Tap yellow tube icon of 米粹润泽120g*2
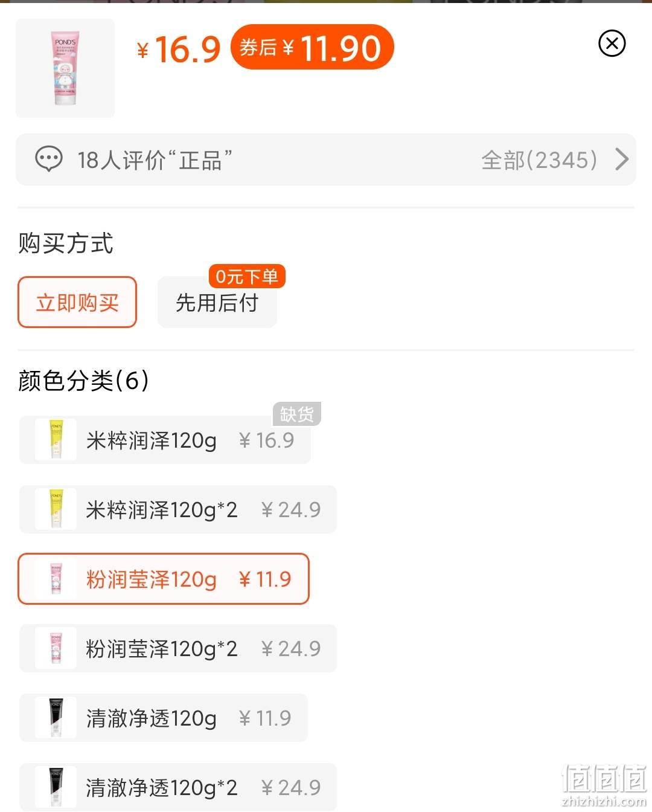 click(56, 509)
